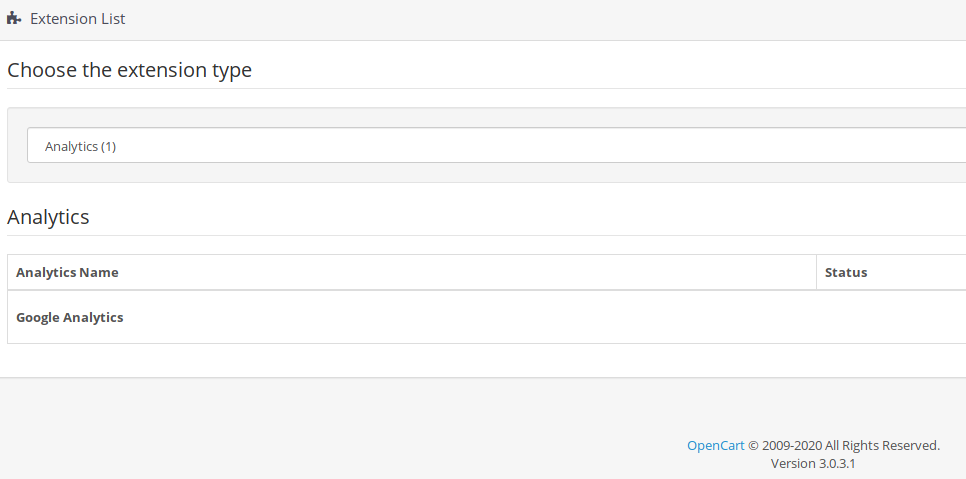Focus the extension type select box

[x=497, y=145]
